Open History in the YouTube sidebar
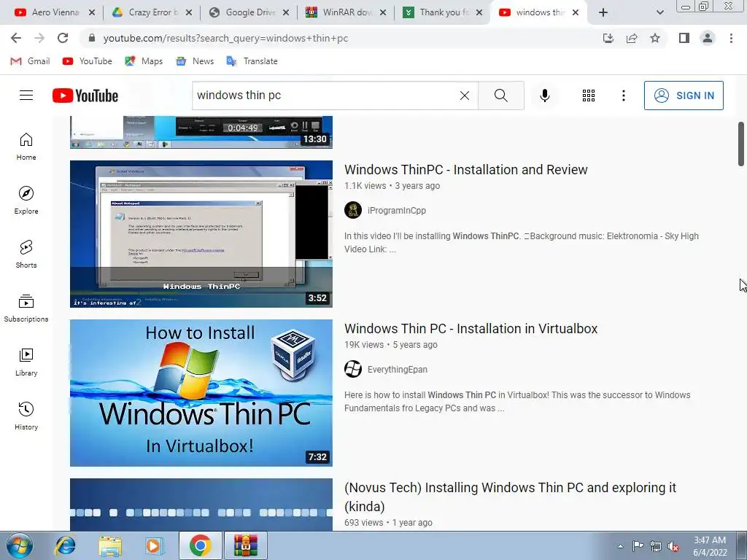This screenshot has width=747, height=560. click(x=26, y=416)
